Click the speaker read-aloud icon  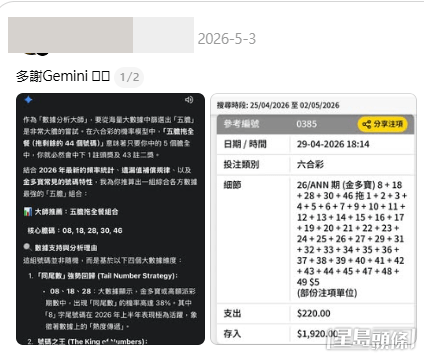[x=189, y=100]
